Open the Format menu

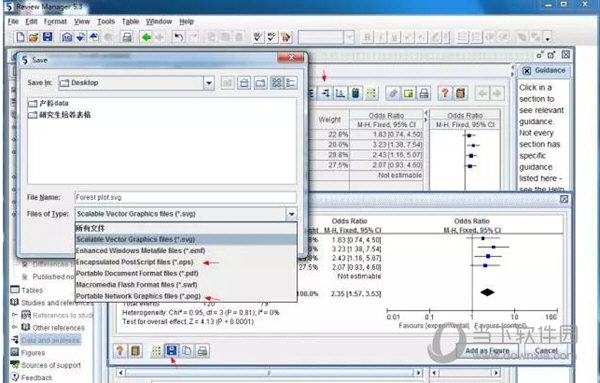click(x=55, y=21)
